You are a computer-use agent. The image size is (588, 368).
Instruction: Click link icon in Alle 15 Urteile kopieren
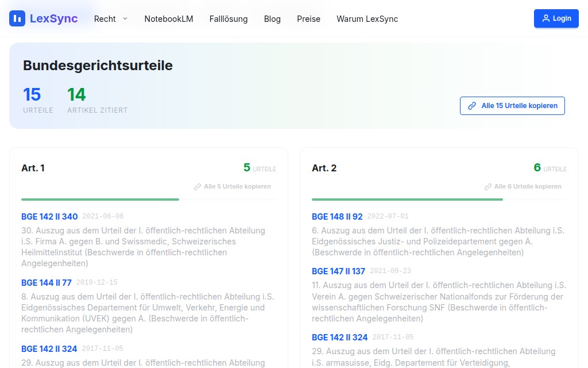tap(472, 106)
